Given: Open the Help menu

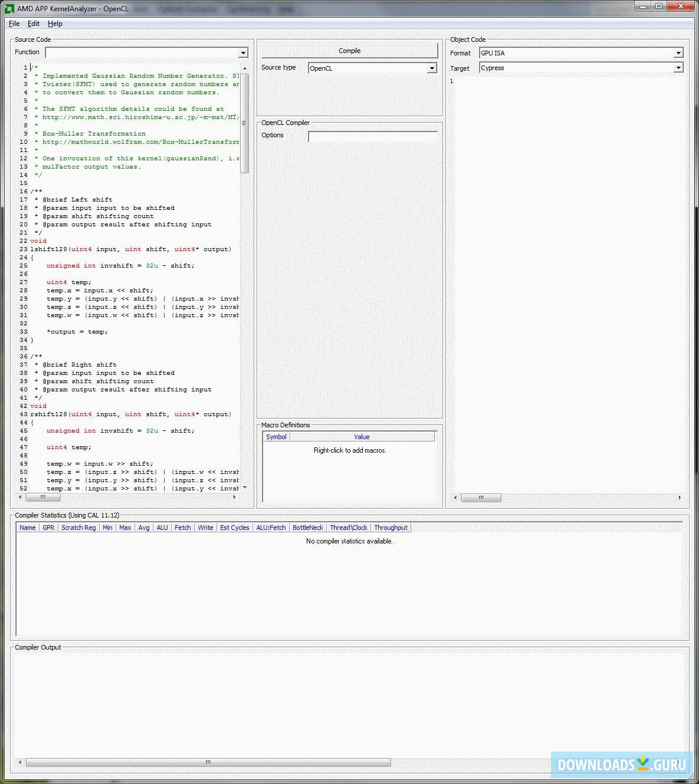Looking at the screenshot, I should pyautogui.click(x=54, y=24).
